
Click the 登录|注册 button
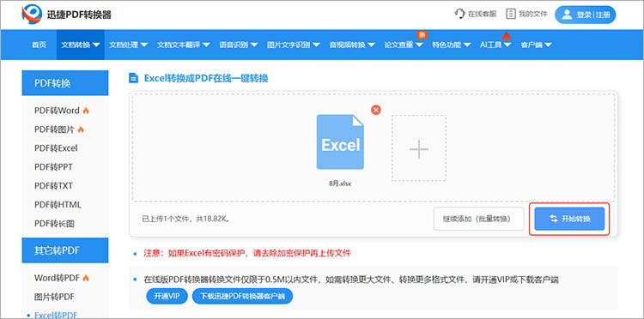tap(586, 15)
